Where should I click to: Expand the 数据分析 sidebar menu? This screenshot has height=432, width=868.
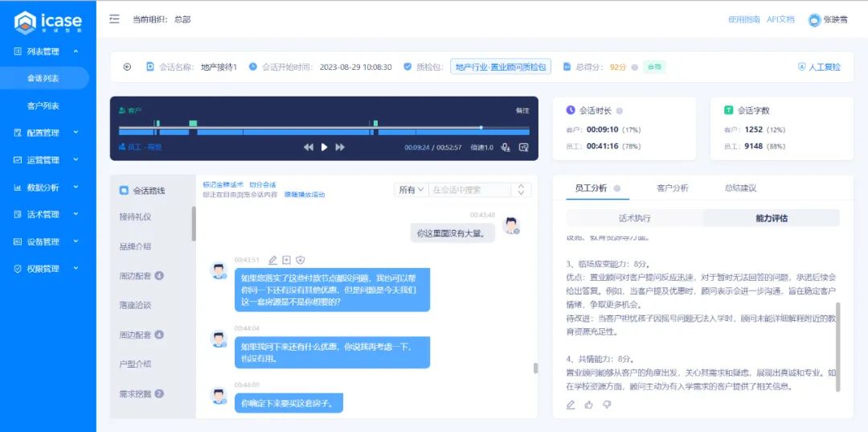48,187
